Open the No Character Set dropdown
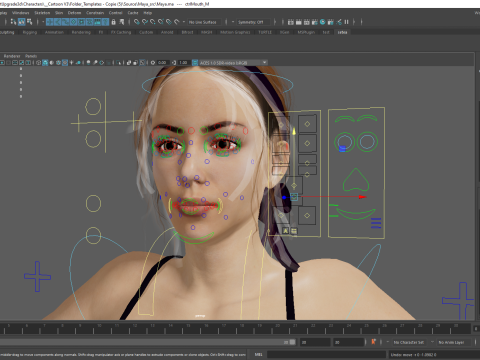480x360 pixels. pos(408,342)
